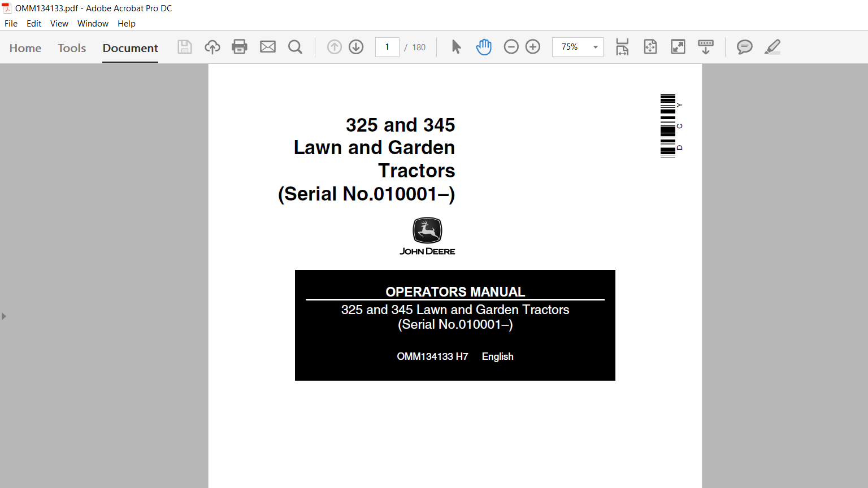Image resolution: width=868 pixels, height=488 pixels.
Task: Open the Edit menu
Action: [x=34, y=24]
